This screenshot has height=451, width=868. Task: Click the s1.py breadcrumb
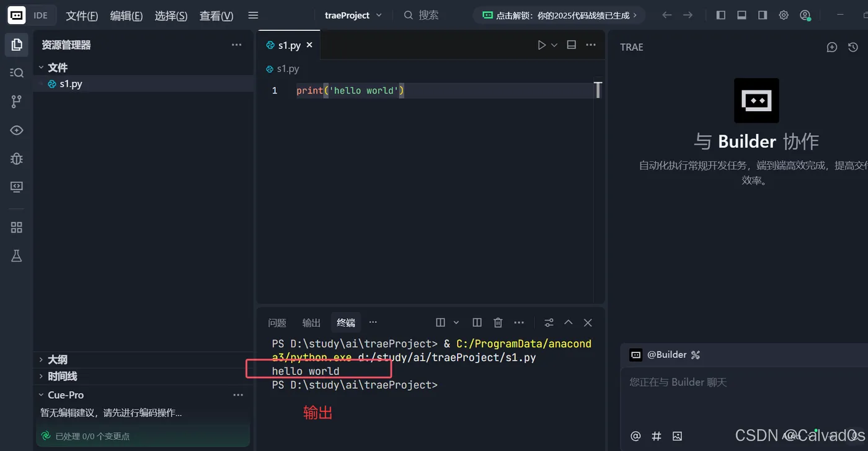pos(282,69)
